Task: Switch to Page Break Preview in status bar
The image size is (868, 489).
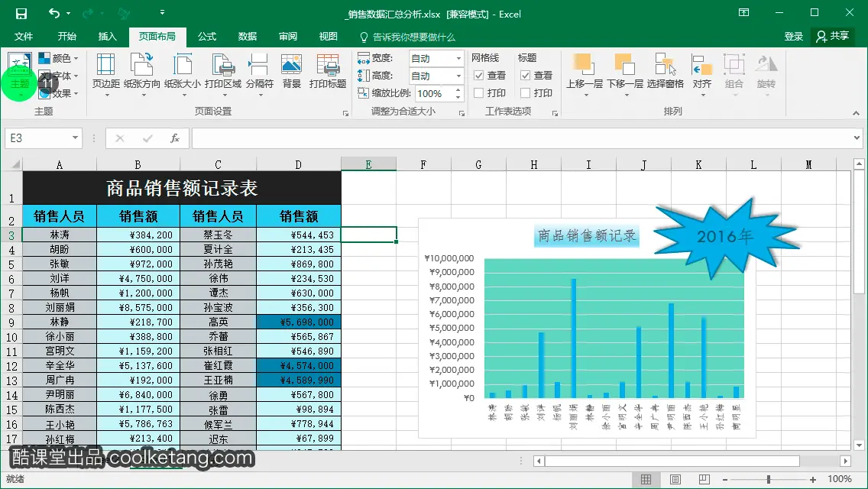Action: [704, 480]
